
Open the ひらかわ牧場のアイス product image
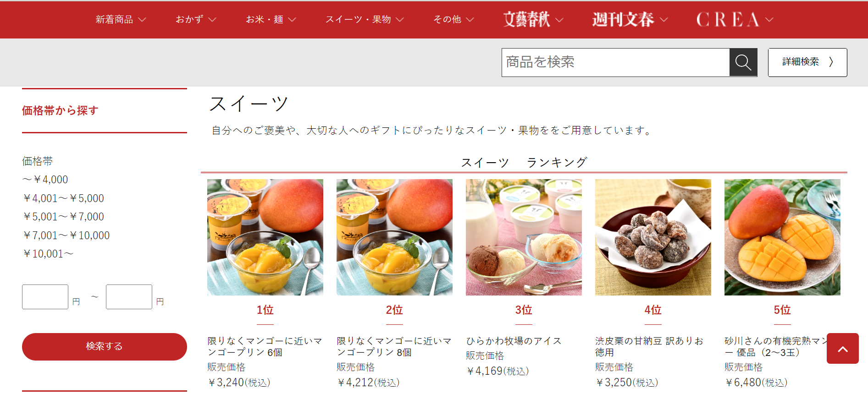click(x=524, y=237)
